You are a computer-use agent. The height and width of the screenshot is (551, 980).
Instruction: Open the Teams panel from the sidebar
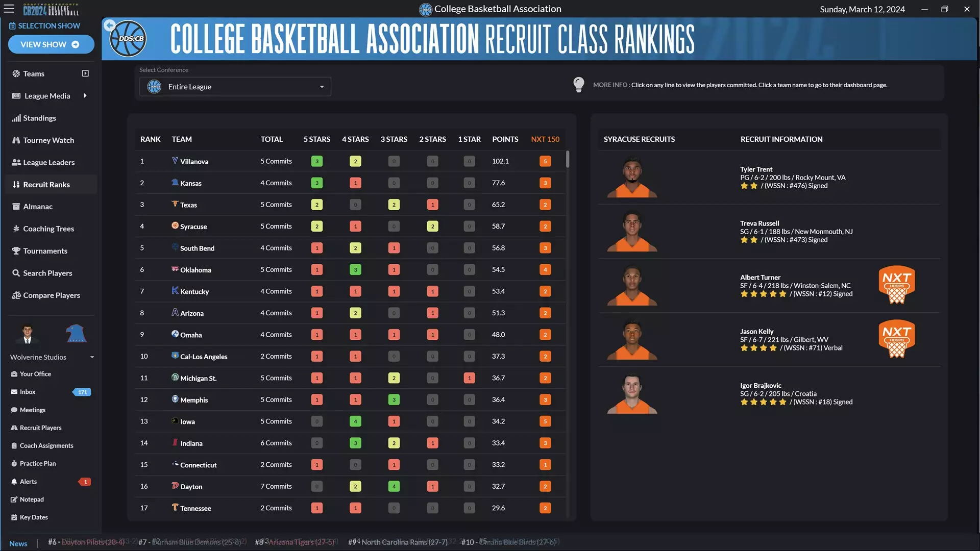click(34, 73)
